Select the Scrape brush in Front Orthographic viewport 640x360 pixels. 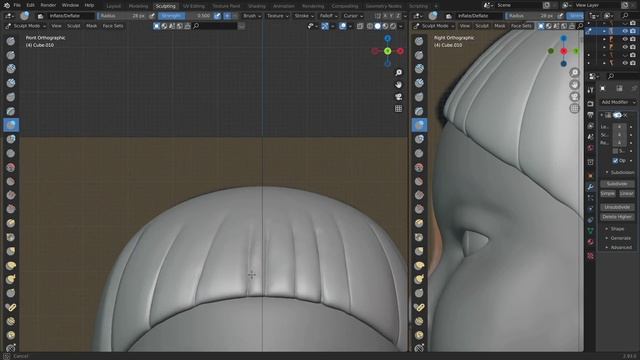[11, 209]
